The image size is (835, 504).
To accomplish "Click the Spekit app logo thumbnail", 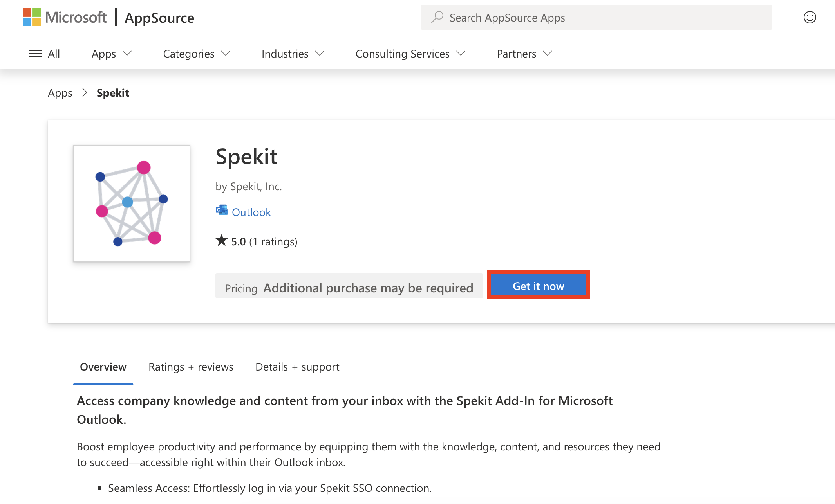I will coord(132,203).
